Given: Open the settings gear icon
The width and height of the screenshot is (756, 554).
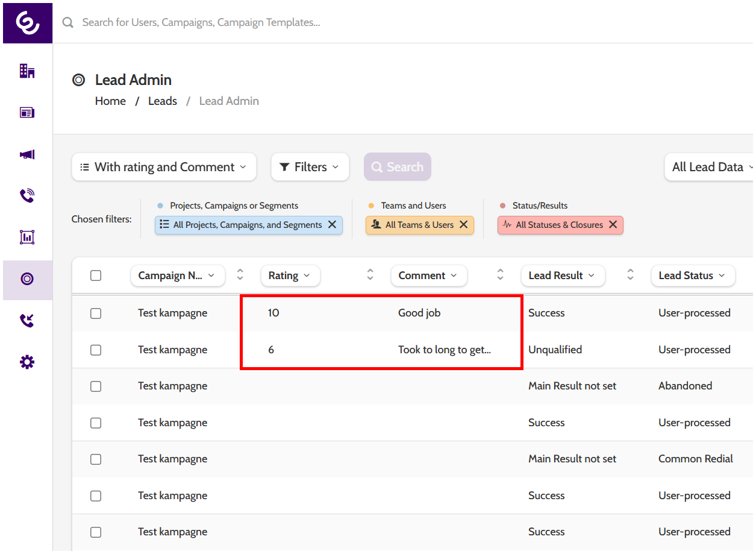Looking at the screenshot, I should [27, 362].
